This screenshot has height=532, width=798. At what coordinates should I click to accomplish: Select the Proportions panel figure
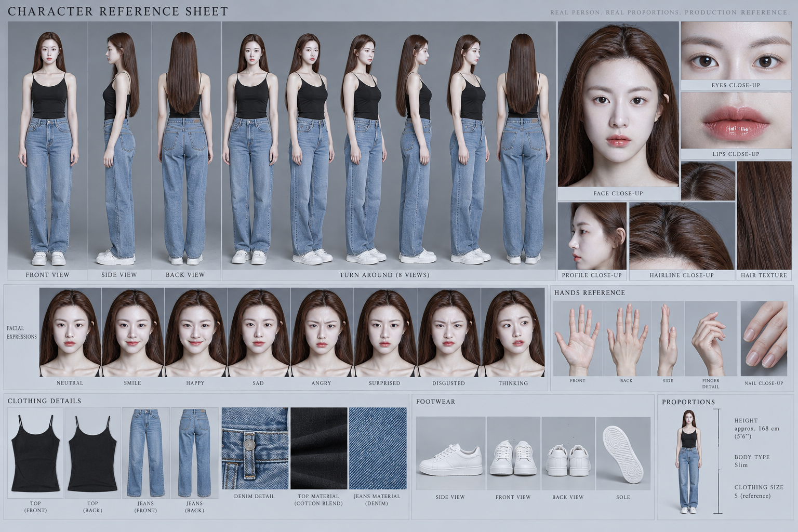(x=689, y=461)
